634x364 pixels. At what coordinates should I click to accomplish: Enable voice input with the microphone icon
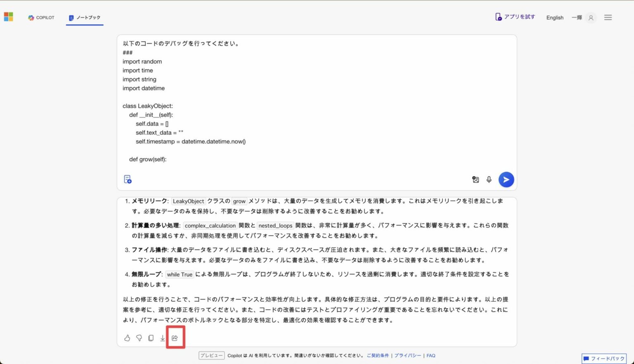pyautogui.click(x=489, y=179)
